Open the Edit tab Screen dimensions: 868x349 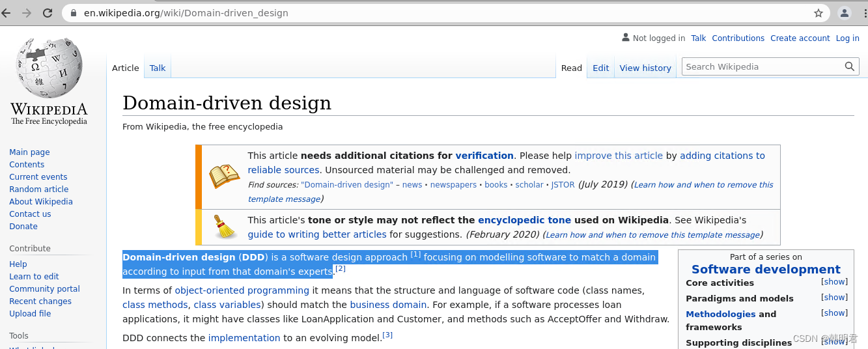pyautogui.click(x=601, y=68)
